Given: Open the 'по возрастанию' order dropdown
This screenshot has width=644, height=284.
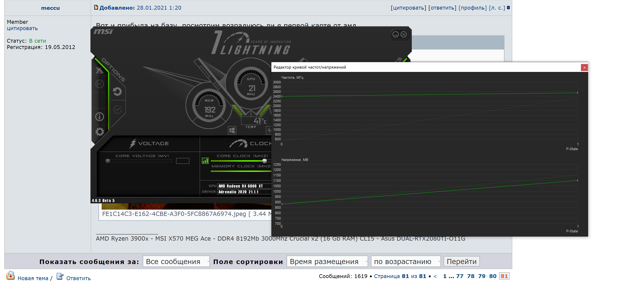Looking at the screenshot, I should (406, 262).
